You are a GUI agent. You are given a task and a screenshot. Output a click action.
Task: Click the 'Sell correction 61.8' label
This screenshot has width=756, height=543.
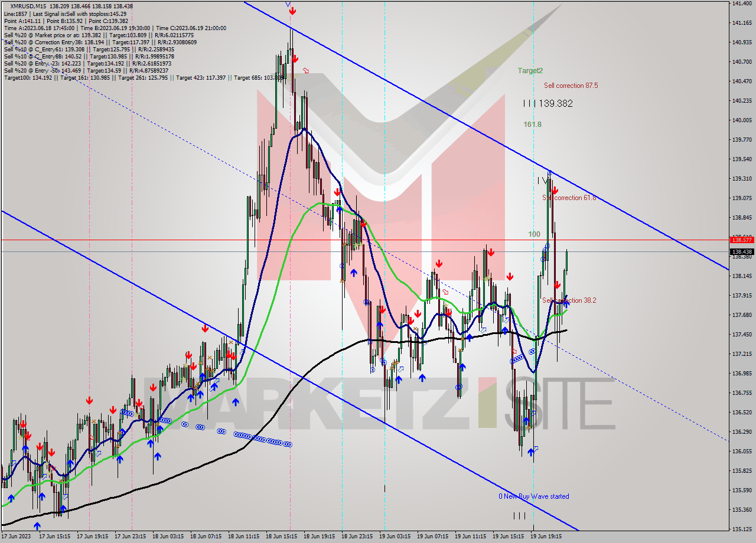tap(569, 198)
